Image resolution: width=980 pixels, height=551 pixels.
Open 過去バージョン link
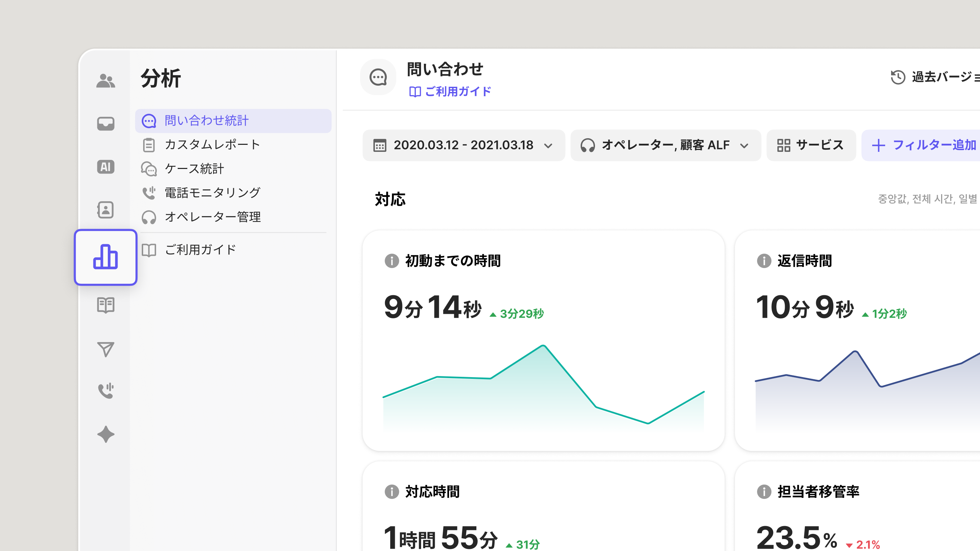coord(935,77)
